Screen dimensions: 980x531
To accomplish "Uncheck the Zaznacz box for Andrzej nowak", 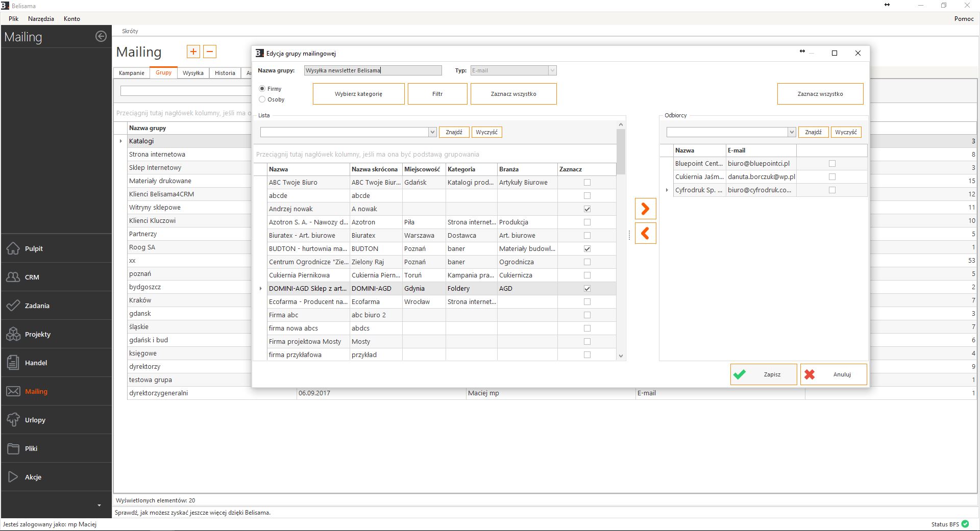I will tap(587, 209).
